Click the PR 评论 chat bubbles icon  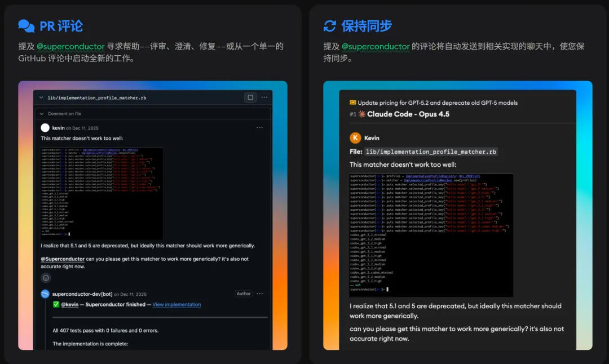pos(26,26)
